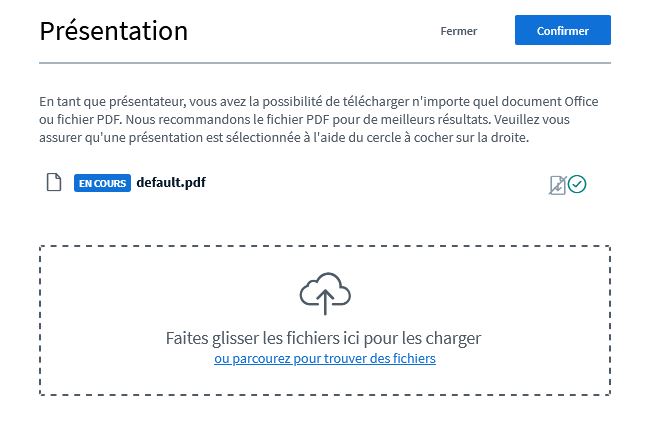The image size is (668, 437).
Task: Click the top dashed border of the upload area
Action: (325, 246)
